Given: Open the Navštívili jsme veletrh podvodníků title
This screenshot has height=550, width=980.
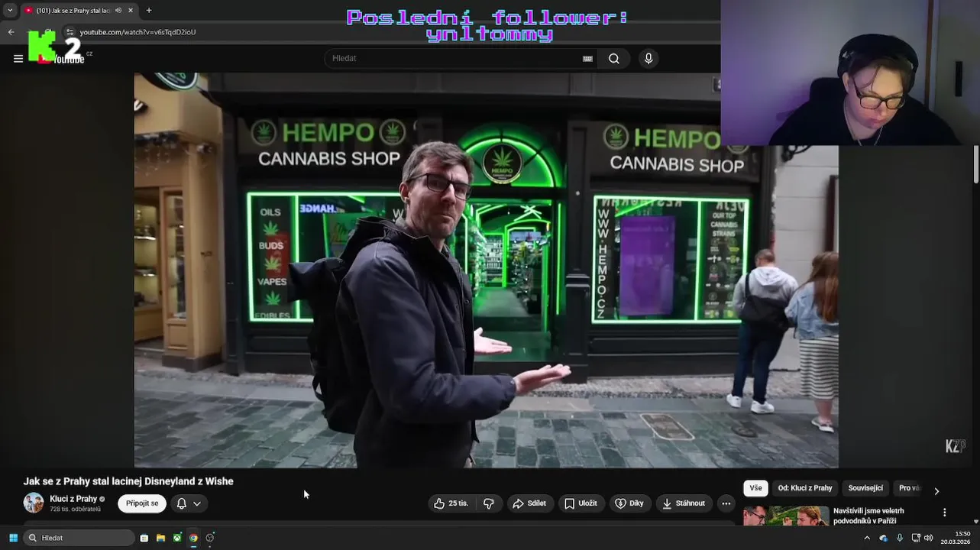Looking at the screenshot, I should 868,516.
